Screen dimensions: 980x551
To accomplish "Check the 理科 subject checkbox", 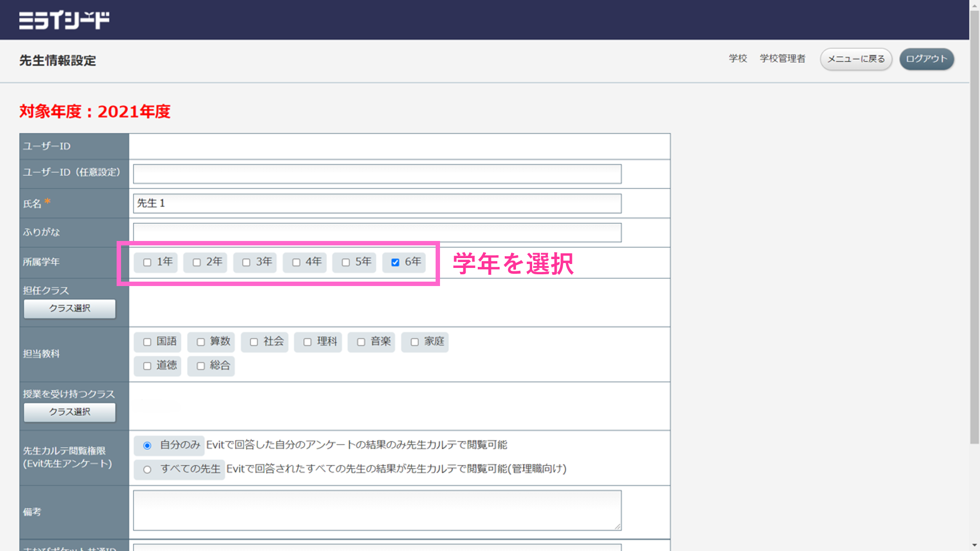I will 307,342.
